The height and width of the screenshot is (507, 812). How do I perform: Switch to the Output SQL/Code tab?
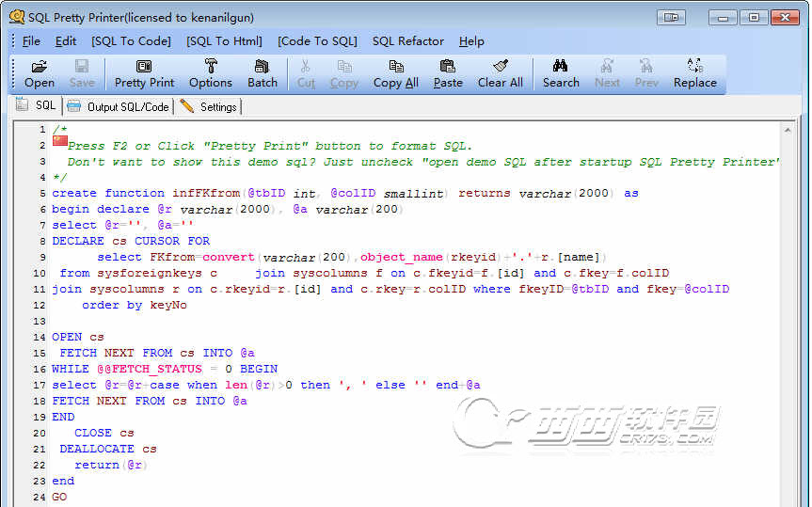(x=118, y=106)
